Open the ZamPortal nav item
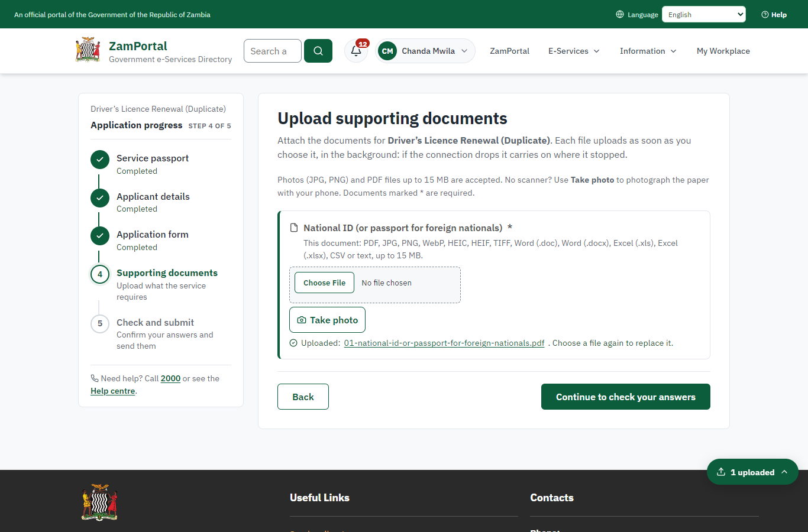This screenshot has height=532, width=808. click(509, 51)
